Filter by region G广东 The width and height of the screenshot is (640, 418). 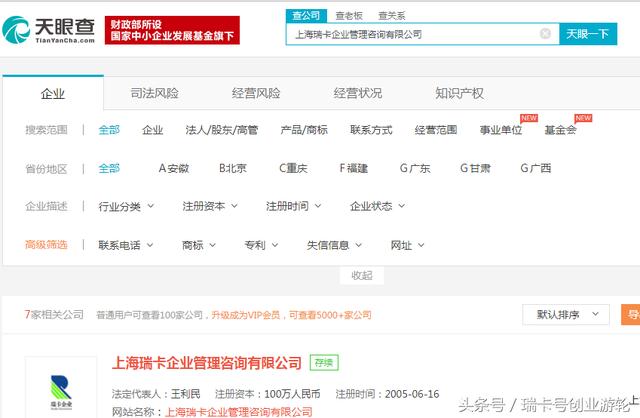click(415, 168)
